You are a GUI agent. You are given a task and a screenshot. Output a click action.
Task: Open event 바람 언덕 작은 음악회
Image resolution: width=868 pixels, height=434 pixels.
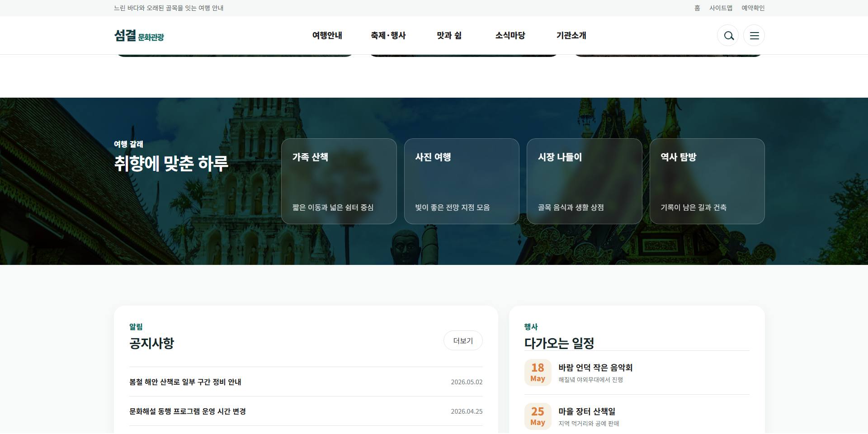point(637,373)
